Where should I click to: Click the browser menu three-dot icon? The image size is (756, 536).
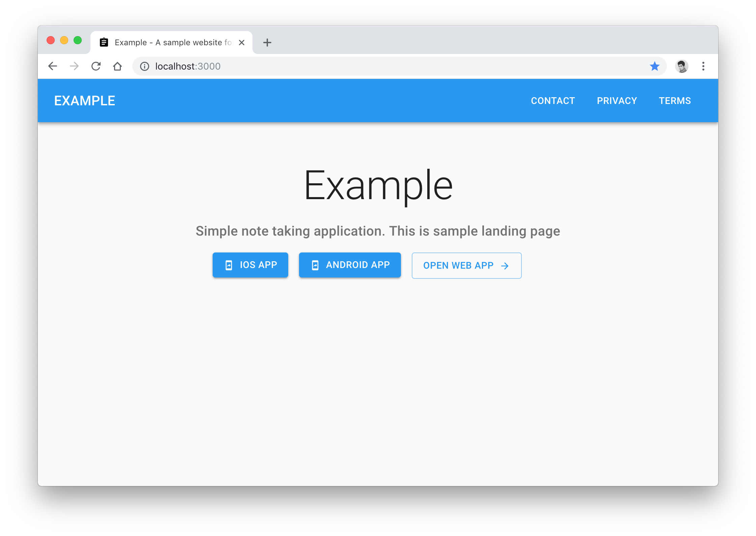tap(703, 66)
